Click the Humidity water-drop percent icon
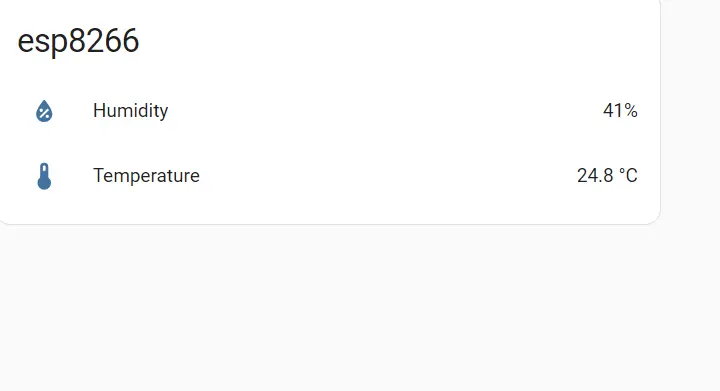The width and height of the screenshot is (720, 391). pyautogui.click(x=44, y=111)
